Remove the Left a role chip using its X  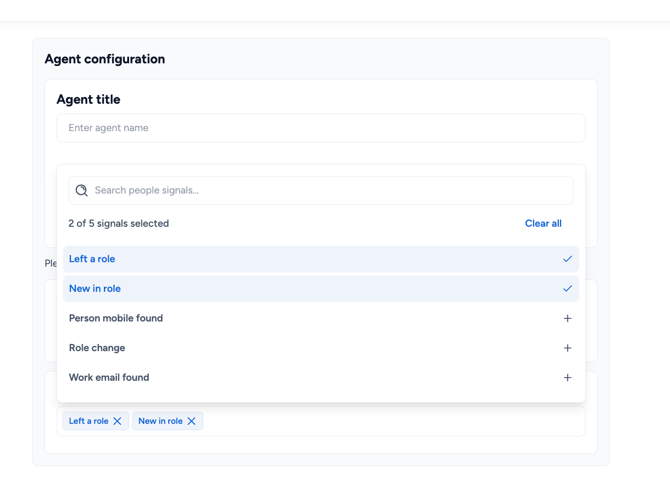pos(117,421)
